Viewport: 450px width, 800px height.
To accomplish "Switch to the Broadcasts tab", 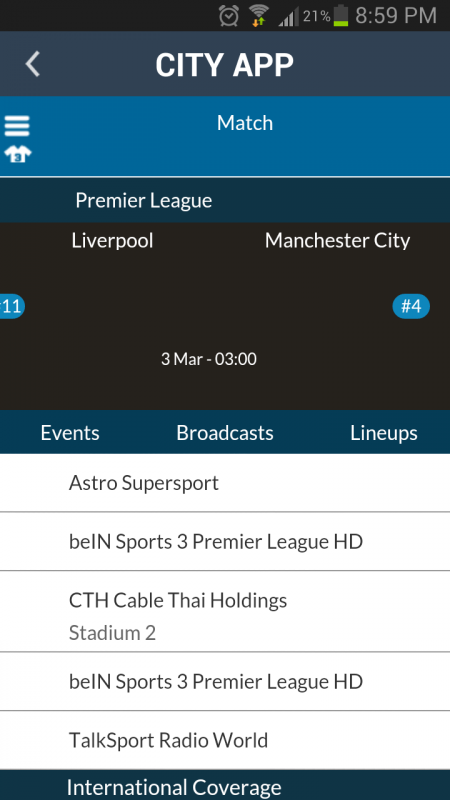I will (x=225, y=433).
